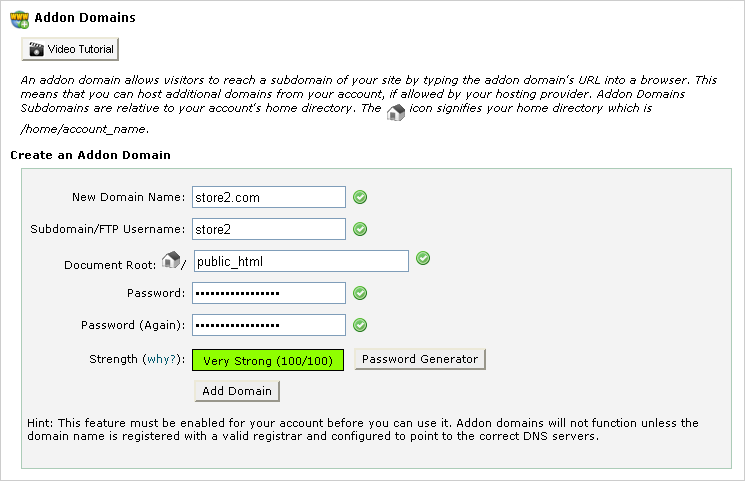
Task: Click green checkmark next to Password (Again)
Action: [360, 325]
